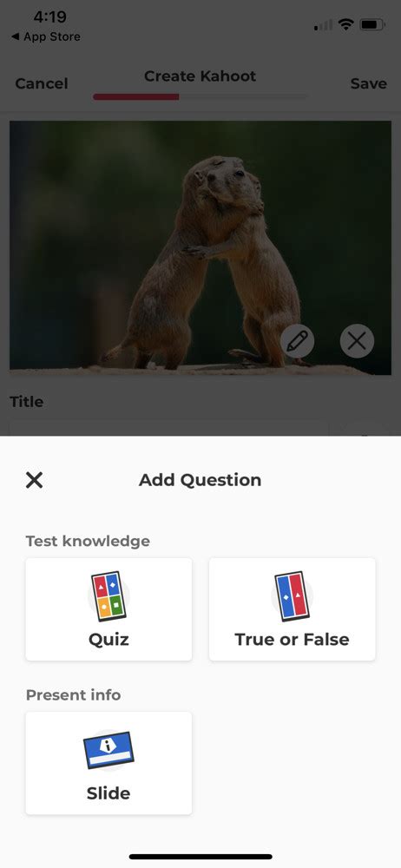Focus the Title input field
Screen dimensions: 401x868
[169, 427]
